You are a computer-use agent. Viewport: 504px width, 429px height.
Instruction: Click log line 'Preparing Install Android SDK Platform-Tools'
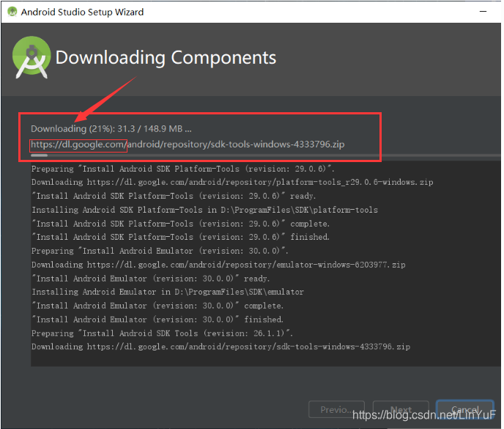pos(183,169)
